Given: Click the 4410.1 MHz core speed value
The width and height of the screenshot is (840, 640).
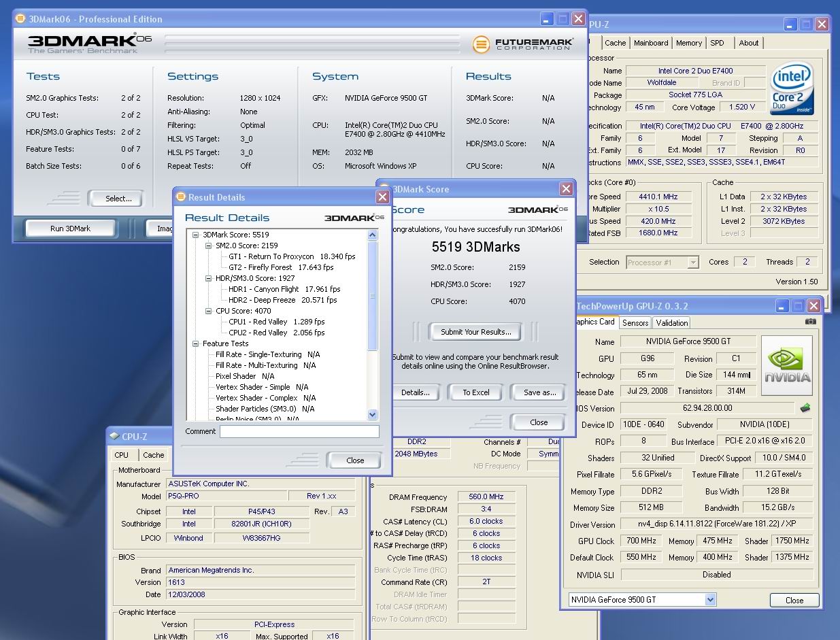Looking at the screenshot, I should (658, 197).
